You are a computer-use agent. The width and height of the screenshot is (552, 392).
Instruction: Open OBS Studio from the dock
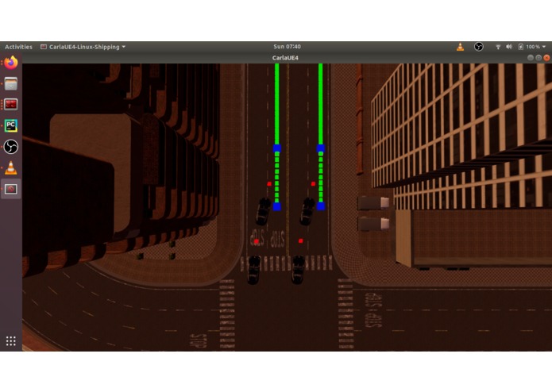point(11,147)
